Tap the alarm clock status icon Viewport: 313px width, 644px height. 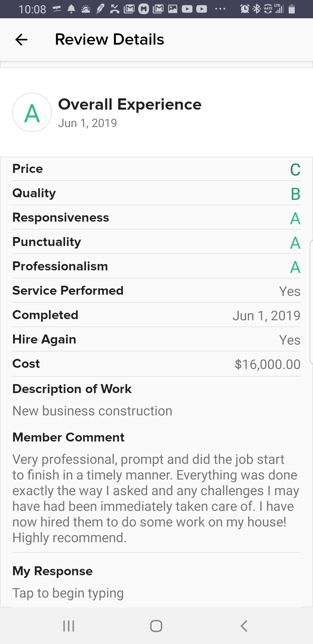[245, 9]
